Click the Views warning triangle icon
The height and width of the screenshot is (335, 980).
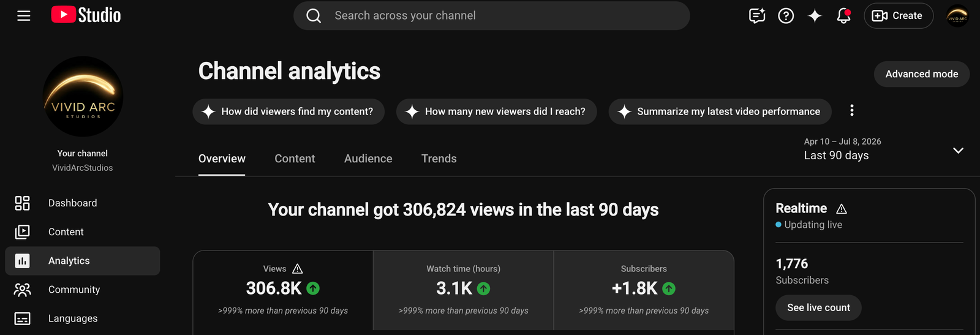(298, 269)
